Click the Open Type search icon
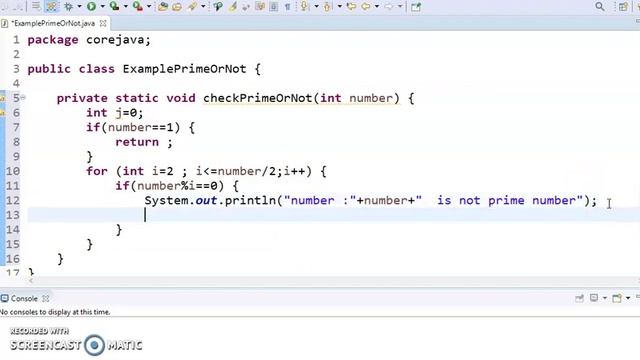 tap(218, 6)
